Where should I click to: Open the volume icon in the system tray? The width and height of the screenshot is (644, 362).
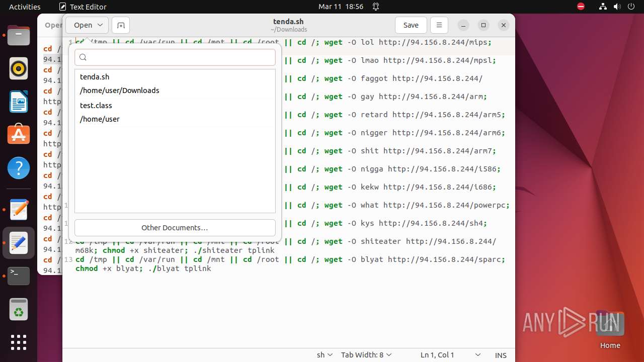pos(617,7)
